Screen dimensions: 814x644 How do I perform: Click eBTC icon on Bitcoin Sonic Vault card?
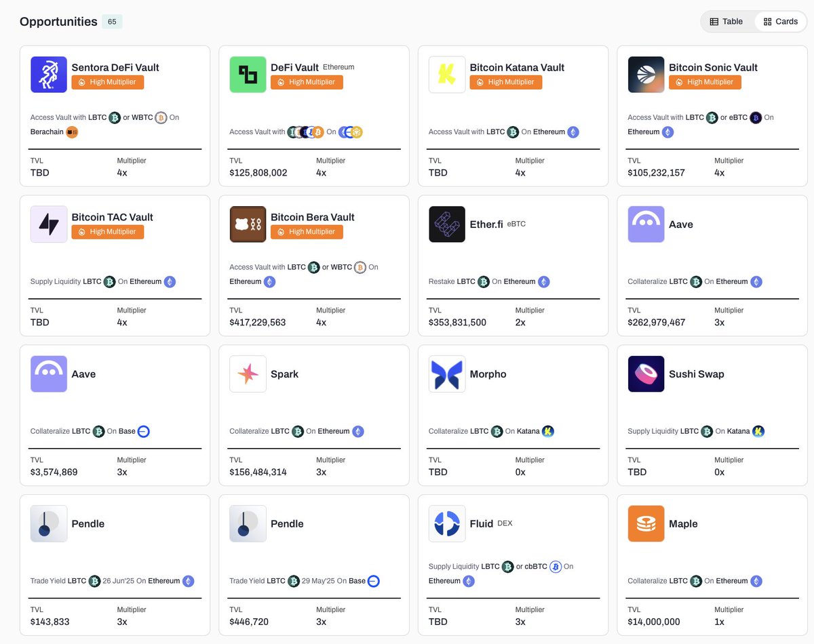coord(756,117)
